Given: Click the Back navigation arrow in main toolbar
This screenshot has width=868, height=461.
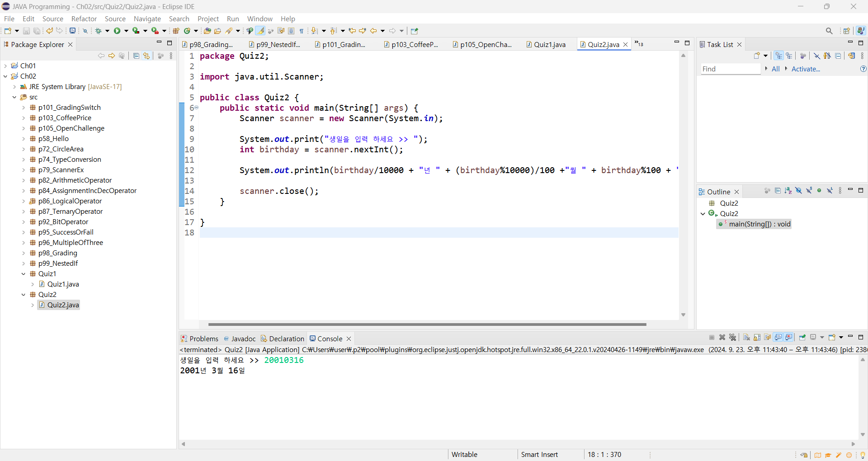Looking at the screenshot, I should pos(373,31).
